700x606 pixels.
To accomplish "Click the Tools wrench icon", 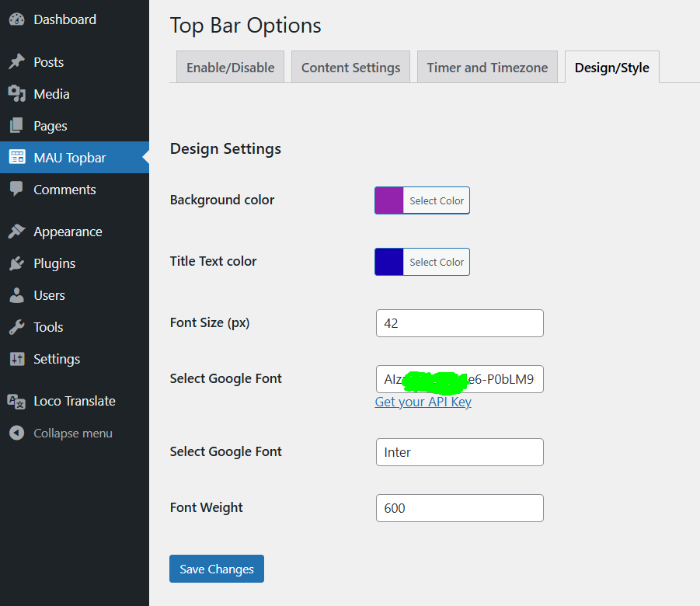I will point(17,327).
